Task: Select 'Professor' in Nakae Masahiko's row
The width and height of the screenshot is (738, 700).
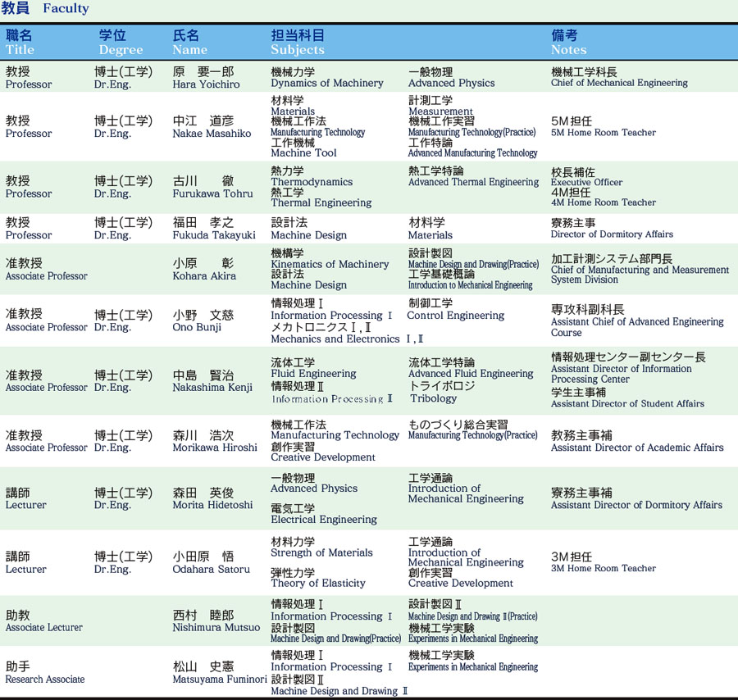Action: pyautogui.click(x=29, y=134)
